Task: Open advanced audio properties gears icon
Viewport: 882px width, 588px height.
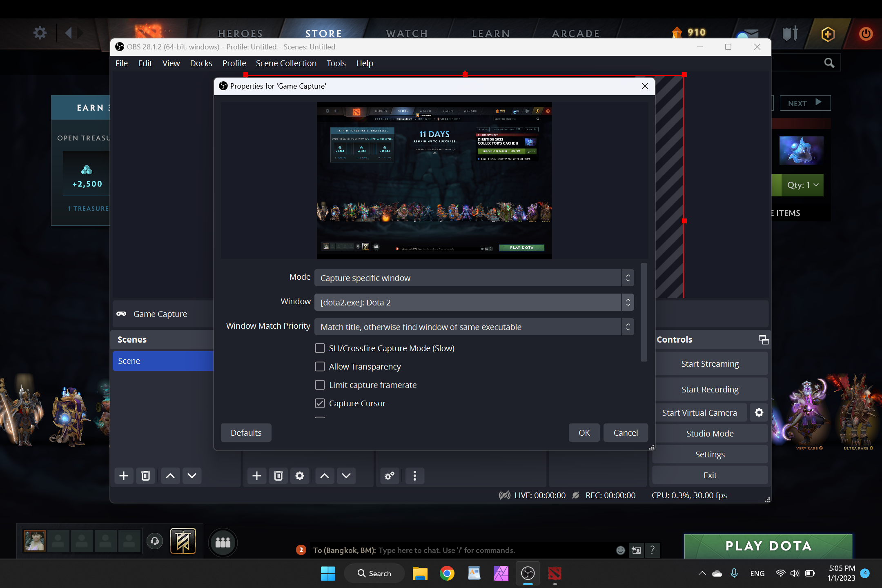Action: (390, 476)
